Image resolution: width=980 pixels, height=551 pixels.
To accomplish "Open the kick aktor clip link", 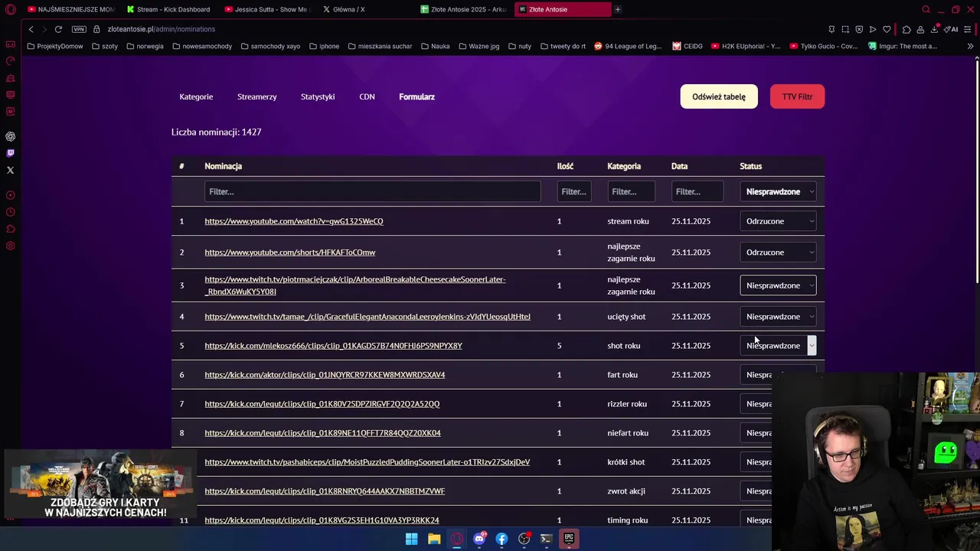I will (x=325, y=375).
